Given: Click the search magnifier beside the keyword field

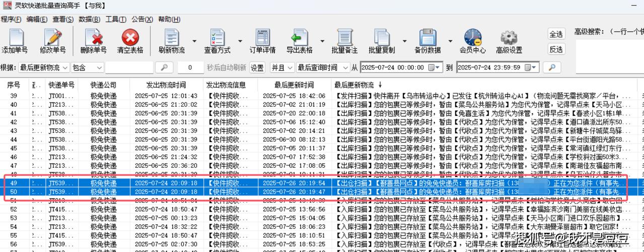Looking at the screenshot, I should point(164,67).
